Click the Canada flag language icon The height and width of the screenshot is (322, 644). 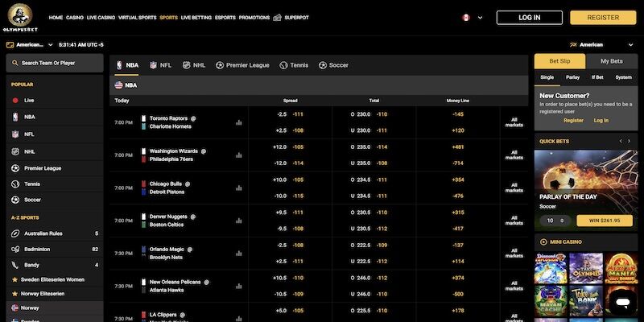[x=466, y=18]
